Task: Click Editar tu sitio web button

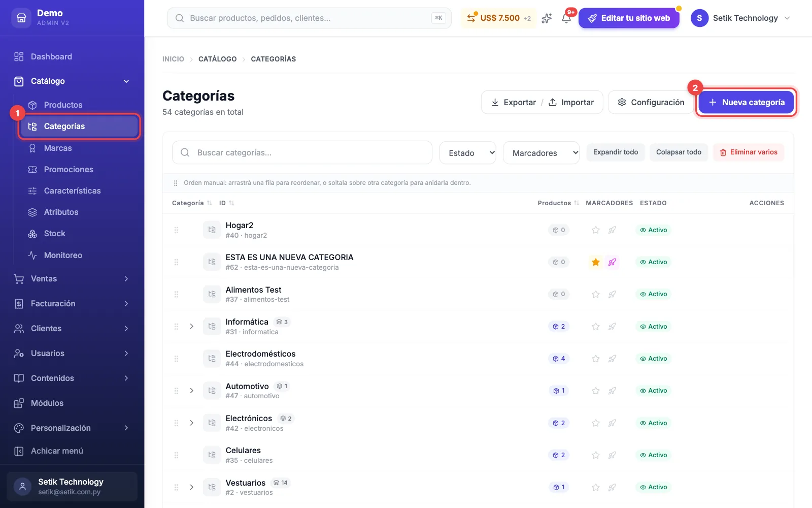Action: [x=629, y=18]
